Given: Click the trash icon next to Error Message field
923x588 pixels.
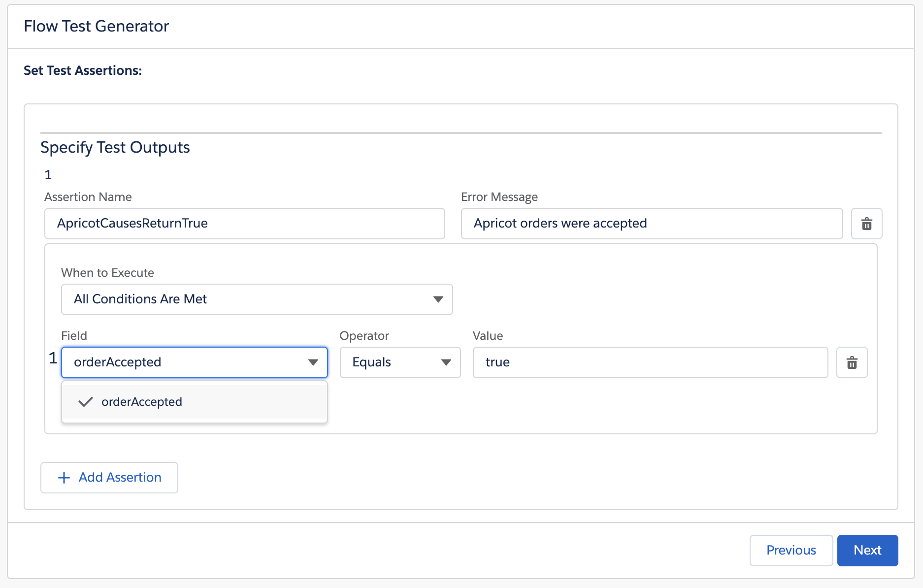Looking at the screenshot, I should [x=866, y=224].
